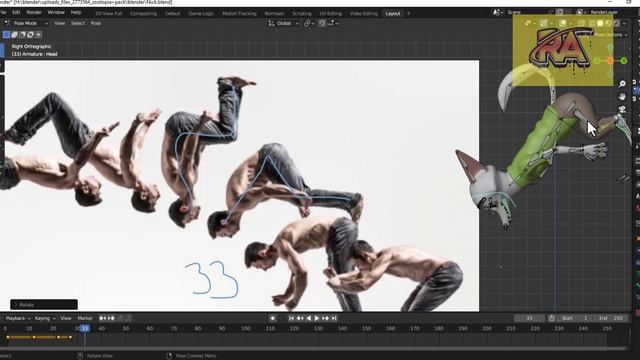Open the snapping options dropdown
The width and height of the screenshot is (640, 360).
pos(333,24)
